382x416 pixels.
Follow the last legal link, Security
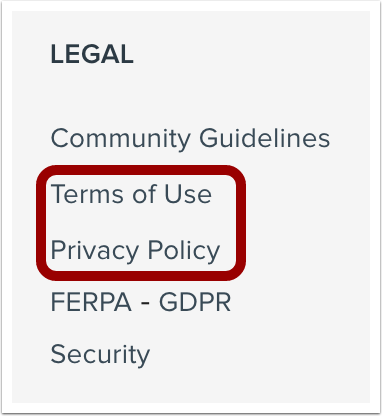coord(100,355)
